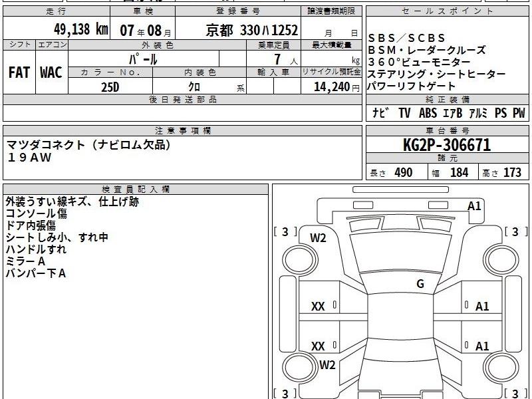Screen dimensions: 532x399
Task: Click inspector note 外装うすい線キズ、仕上げ跡
Action: 72,201
